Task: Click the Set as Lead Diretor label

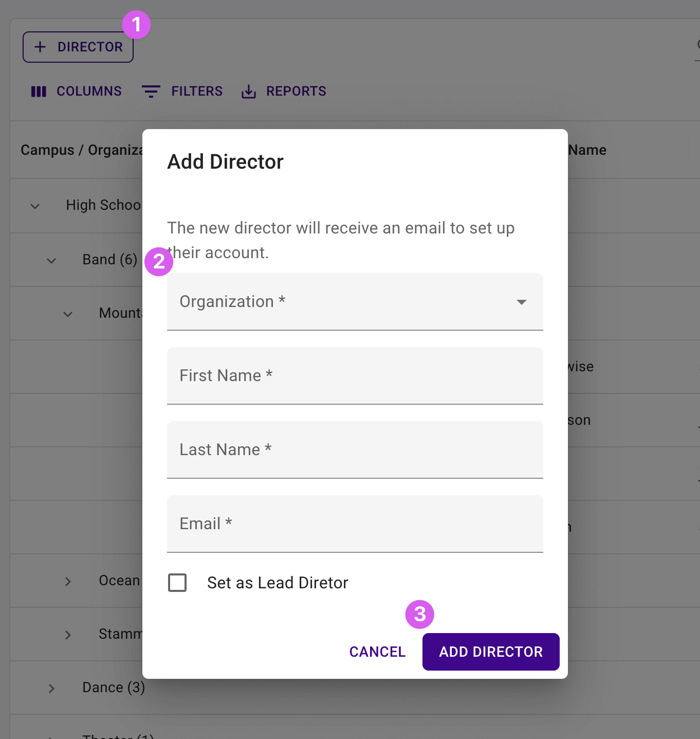Action: click(x=278, y=583)
